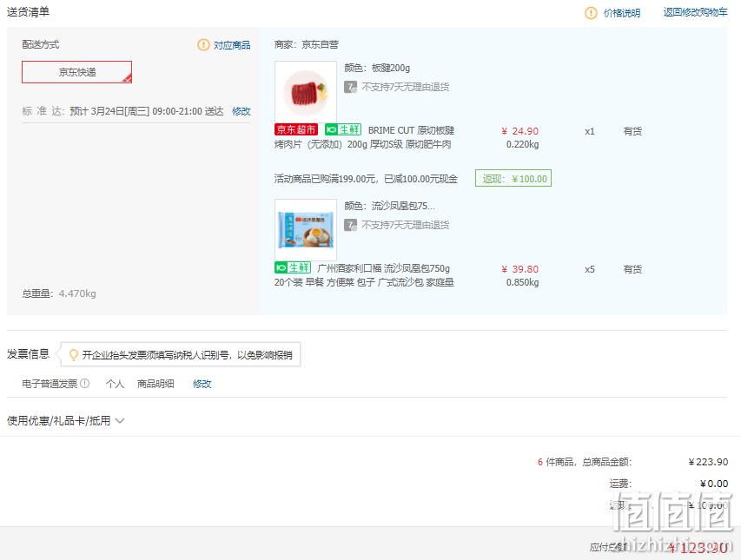This screenshot has height=560, width=741.
Task: Click the 生鲜 badge on the BRIME CUT item
Action: (343, 129)
